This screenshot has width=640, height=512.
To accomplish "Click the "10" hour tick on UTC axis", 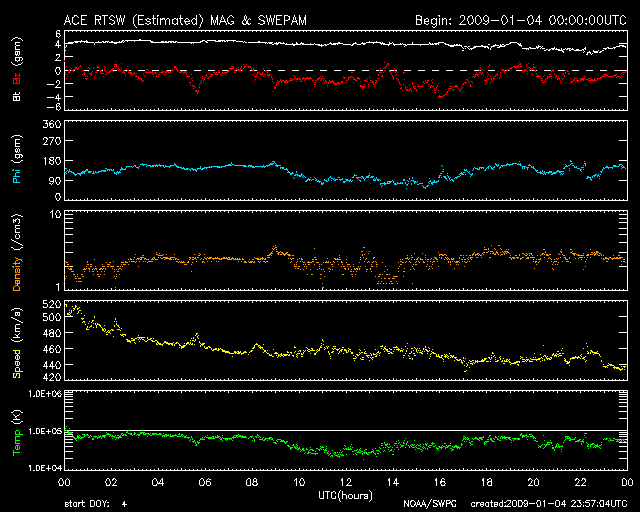I will 299,483.
